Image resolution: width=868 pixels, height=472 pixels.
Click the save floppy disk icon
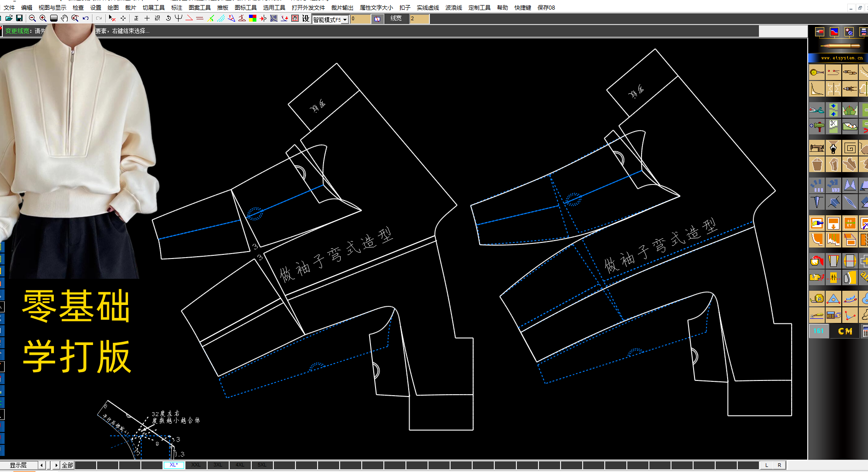(x=19, y=18)
